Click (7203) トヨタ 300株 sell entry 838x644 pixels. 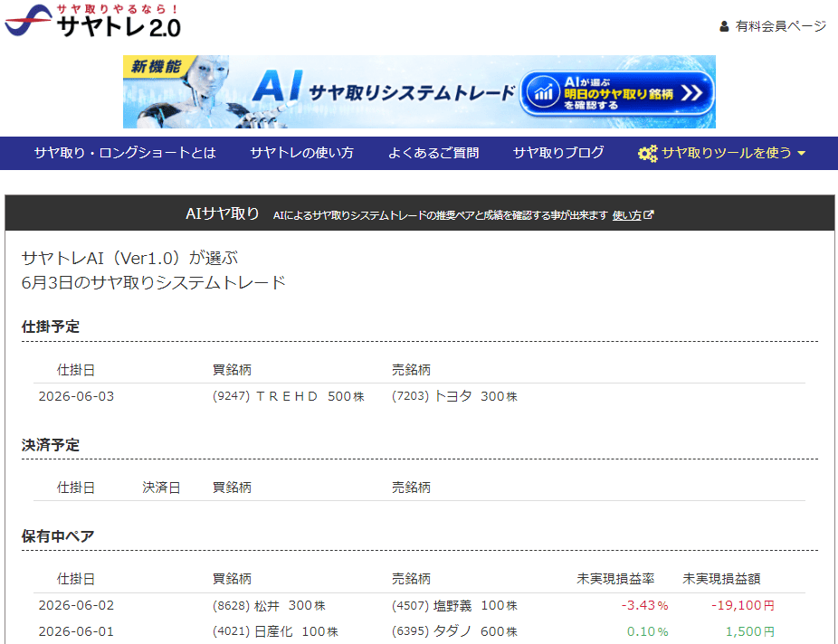coord(455,396)
